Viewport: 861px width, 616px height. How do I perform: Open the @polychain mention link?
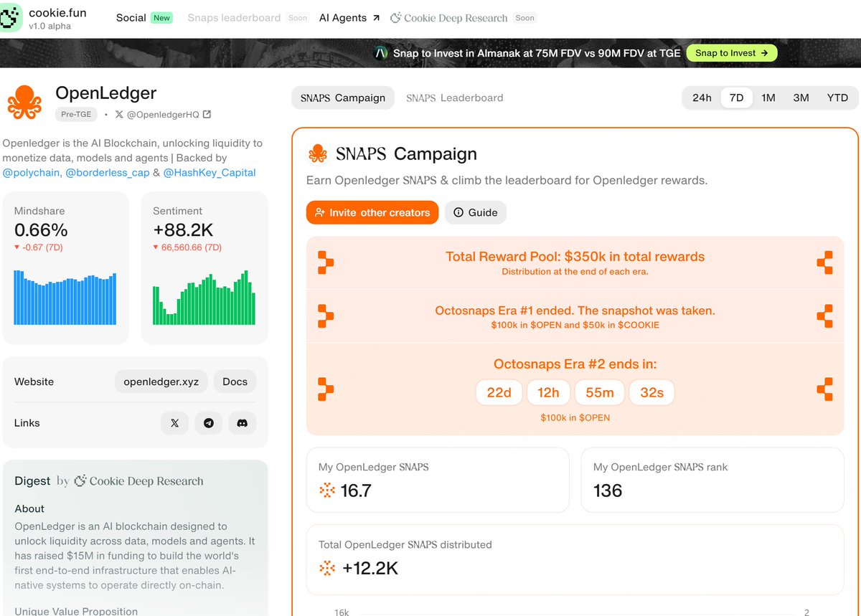click(x=32, y=172)
